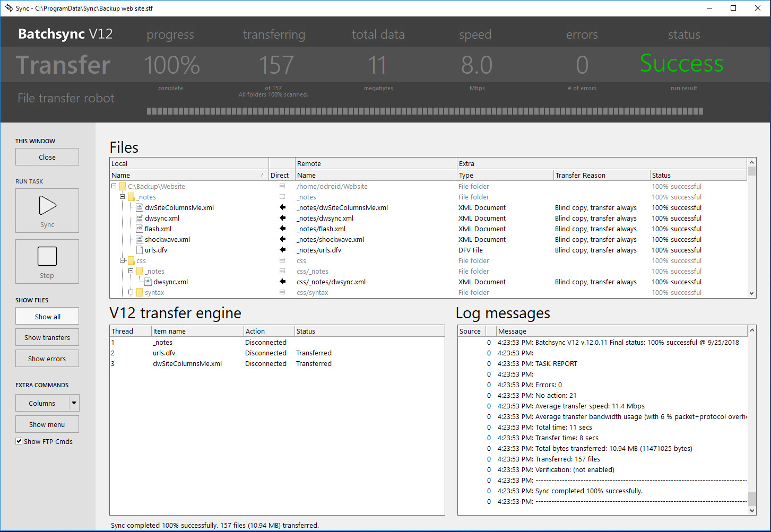Image resolution: width=771 pixels, height=532 pixels.
Task: Collapse the C:\Backup\Website tree node
Action: click(114, 186)
